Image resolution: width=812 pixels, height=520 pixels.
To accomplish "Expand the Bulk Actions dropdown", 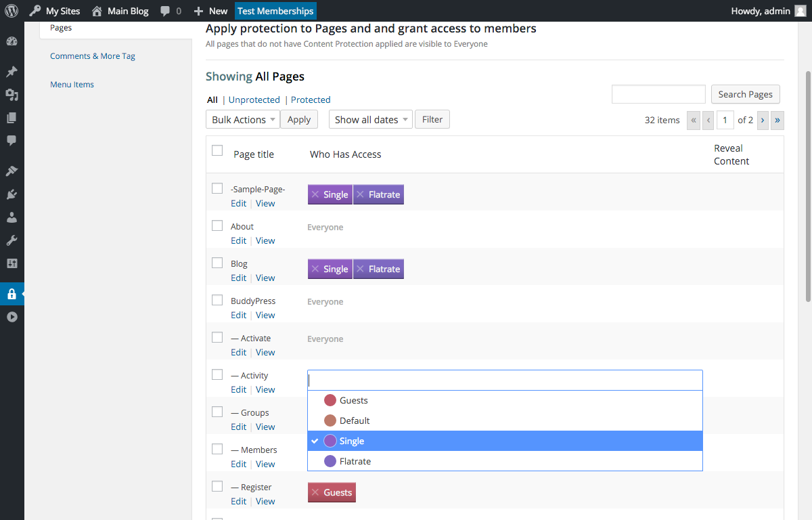I will point(243,119).
